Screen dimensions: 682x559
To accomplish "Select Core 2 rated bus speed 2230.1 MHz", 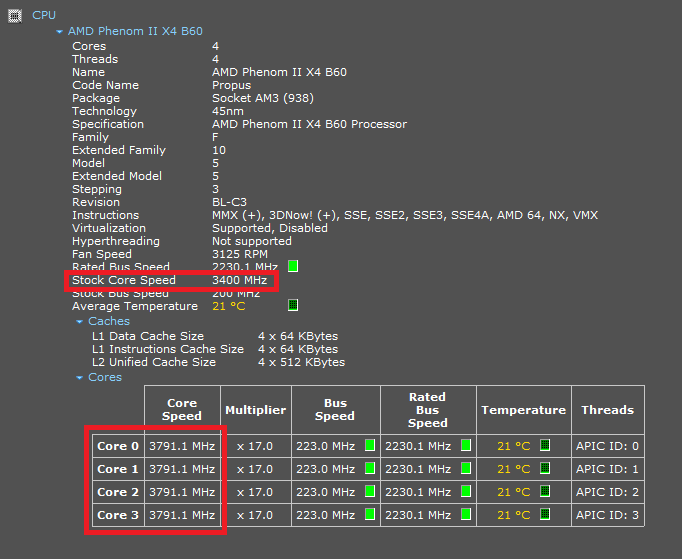I will click(418, 492).
